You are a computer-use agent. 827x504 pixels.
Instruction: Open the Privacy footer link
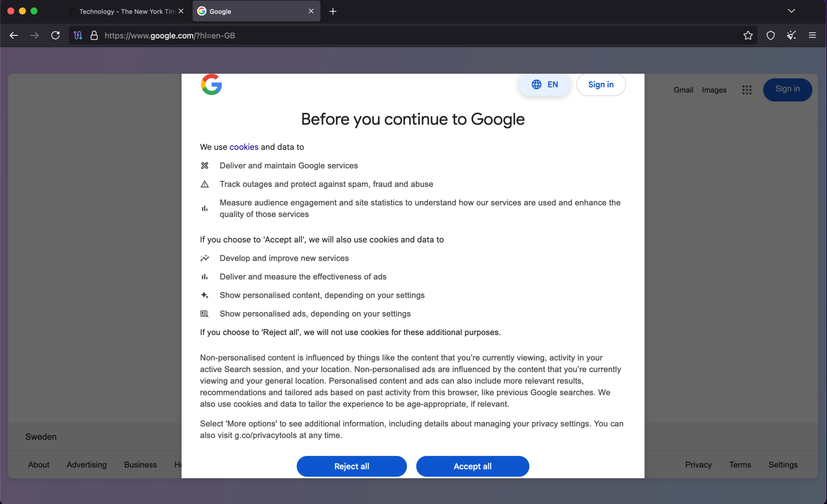click(x=698, y=465)
